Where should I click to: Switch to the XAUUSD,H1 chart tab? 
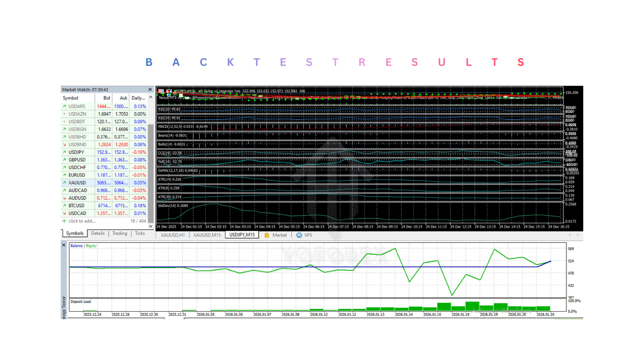174,234
